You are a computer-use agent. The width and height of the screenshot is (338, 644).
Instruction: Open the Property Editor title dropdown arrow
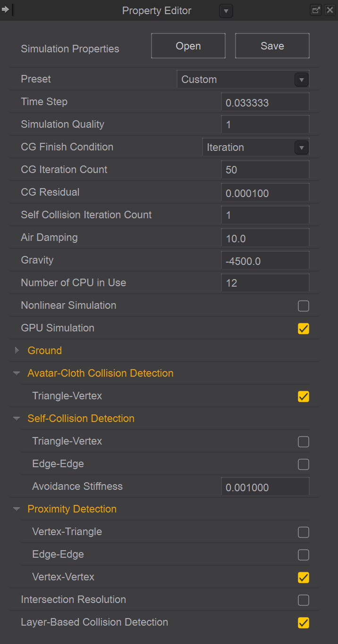(x=226, y=11)
